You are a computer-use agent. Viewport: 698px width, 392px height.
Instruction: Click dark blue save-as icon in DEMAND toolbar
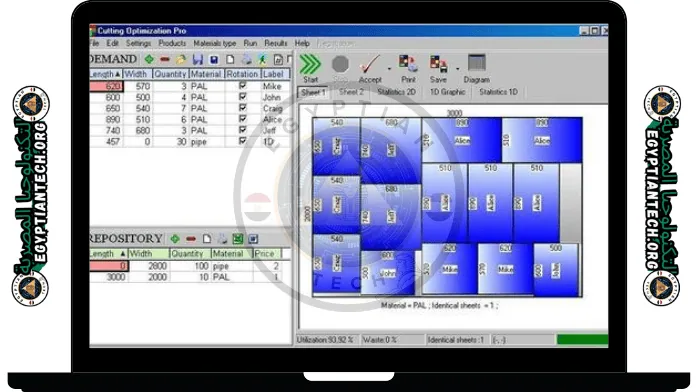[x=214, y=60]
